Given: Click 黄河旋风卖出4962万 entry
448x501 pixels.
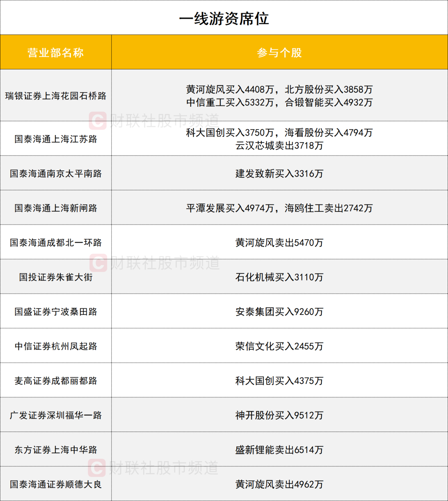Looking at the screenshot, I should coord(279,485).
